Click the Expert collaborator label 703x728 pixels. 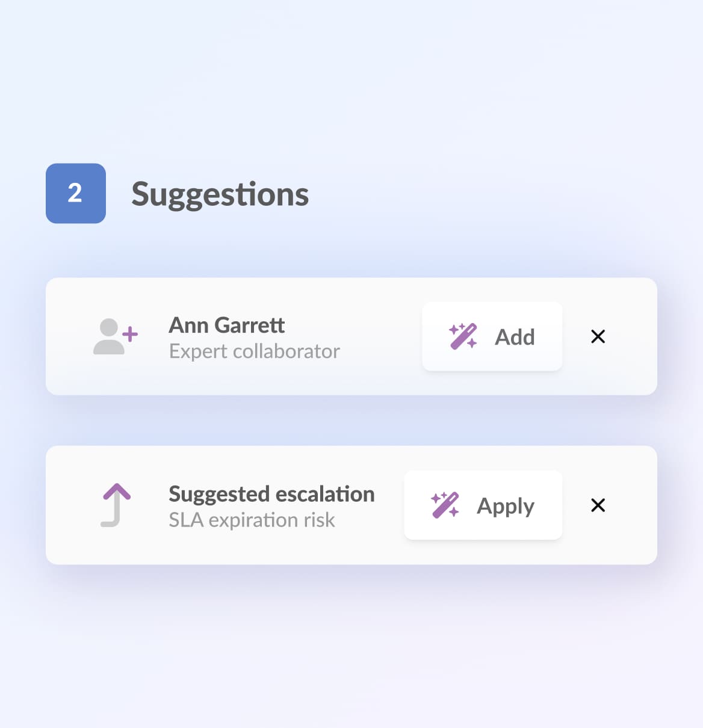(x=254, y=351)
